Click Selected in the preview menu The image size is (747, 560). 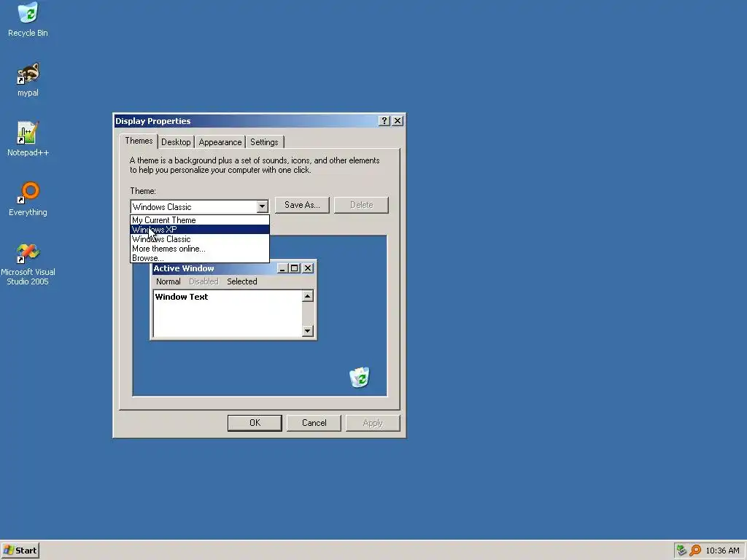242,281
